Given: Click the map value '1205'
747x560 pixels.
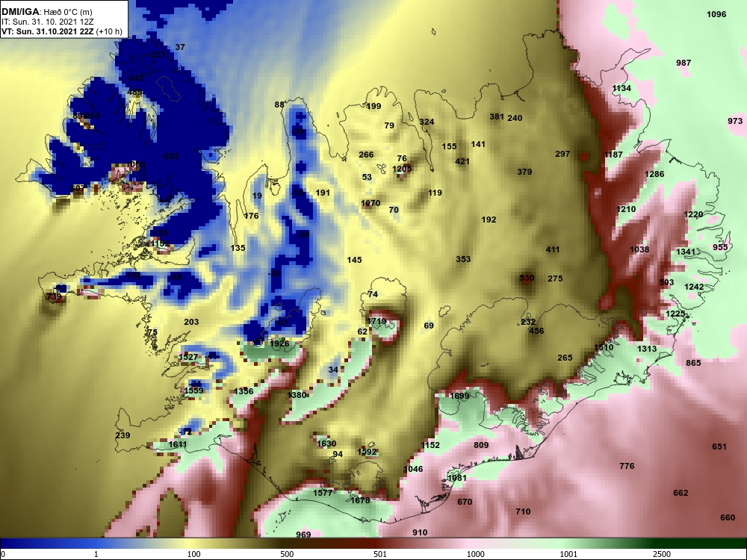Looking at the screenshot, I should coord(402,169).
